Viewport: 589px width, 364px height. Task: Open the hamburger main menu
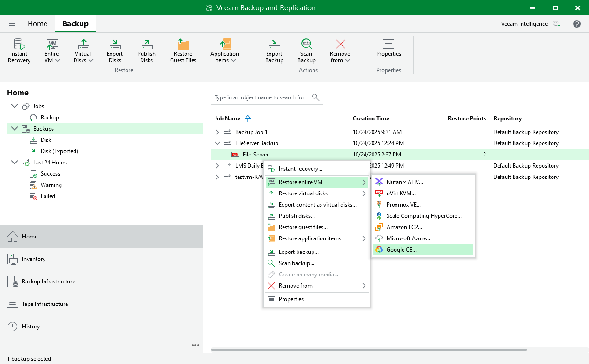pyautogui.click(x=12, y=24)
